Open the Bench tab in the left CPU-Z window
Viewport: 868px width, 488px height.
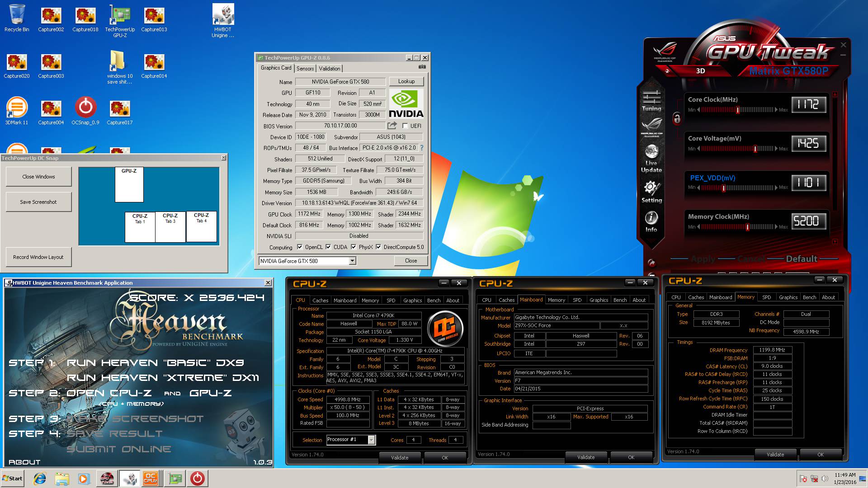point(434,300)
